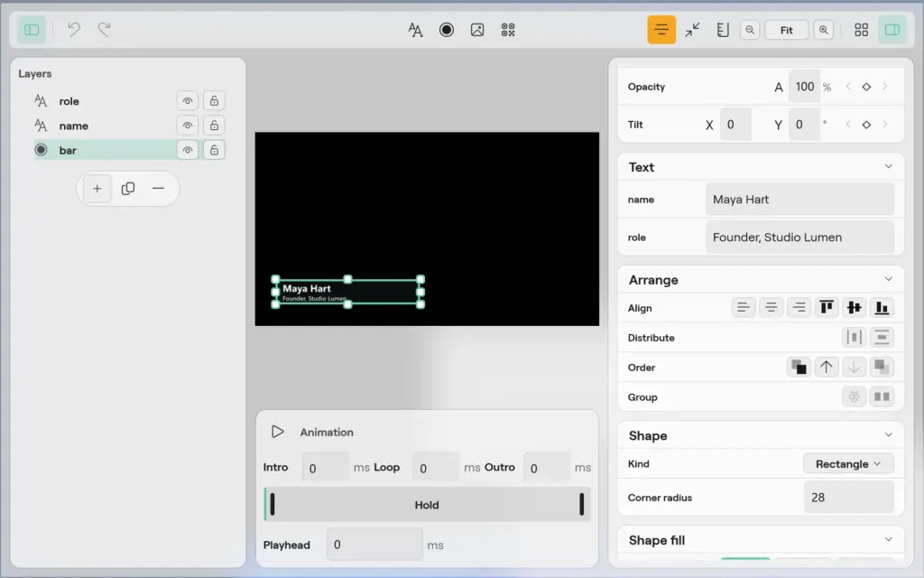Click the Tilt Y field
This screenshot has height=578, width=924.
804,125
